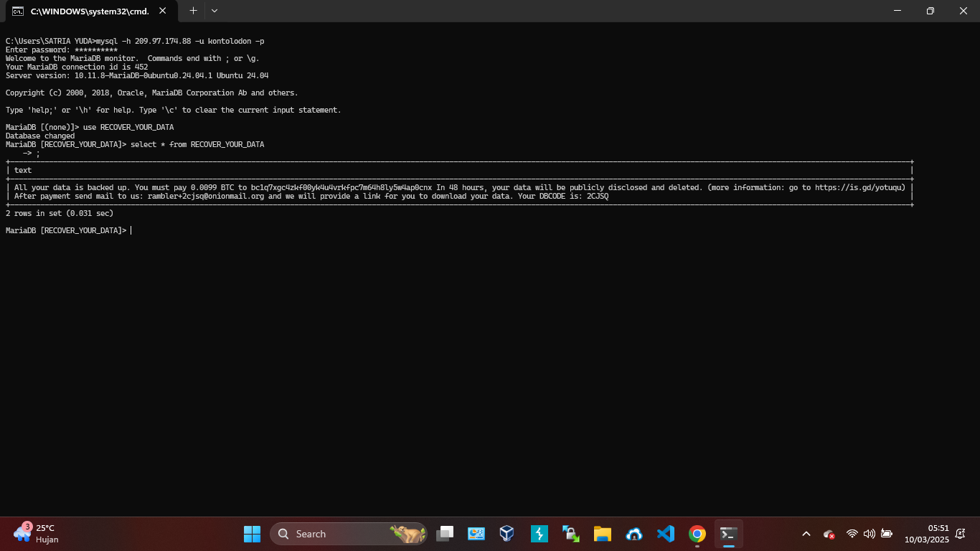This screenshot has width=980, height=551.
Task: Open the teal lightning bolt app icon
Action: click(x=539, y=534)
